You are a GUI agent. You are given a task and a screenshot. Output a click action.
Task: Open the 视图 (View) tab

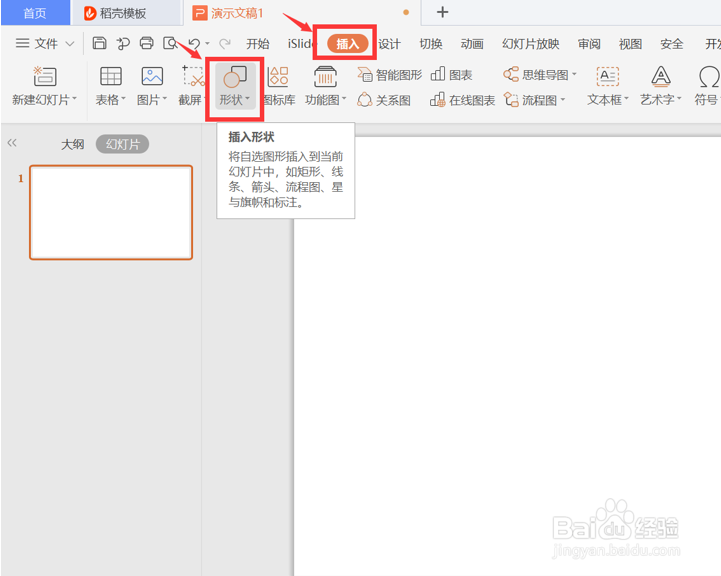(x=630, y=44)
